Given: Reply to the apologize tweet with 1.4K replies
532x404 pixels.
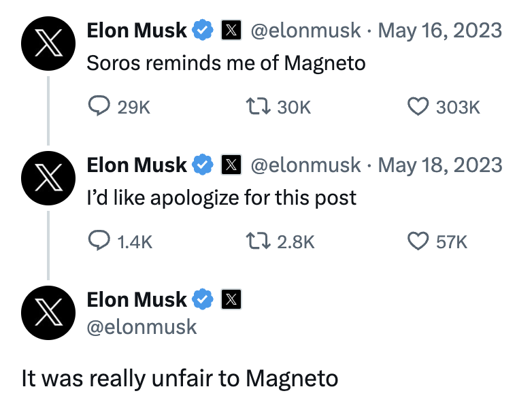Looking at the screenshot, I should coord(99,241).
